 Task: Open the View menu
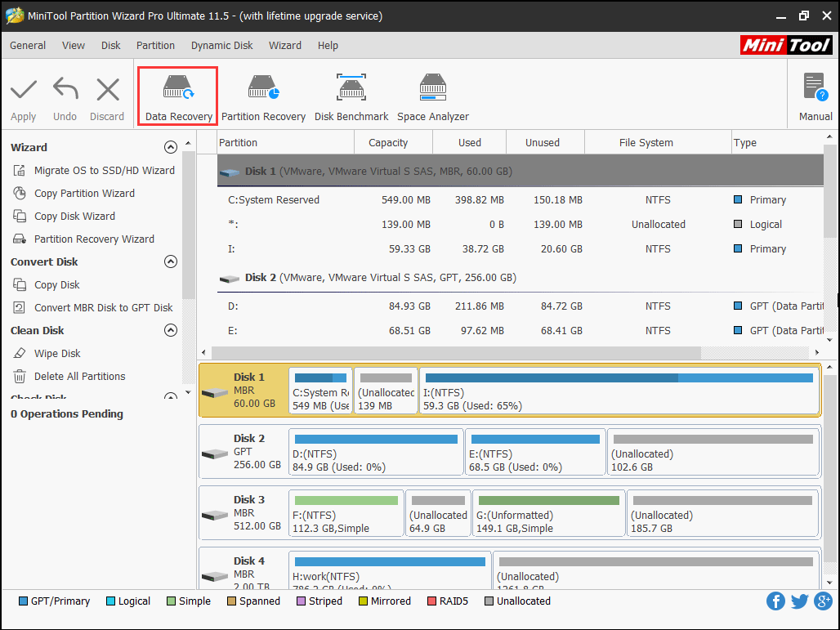pos(74,46)
